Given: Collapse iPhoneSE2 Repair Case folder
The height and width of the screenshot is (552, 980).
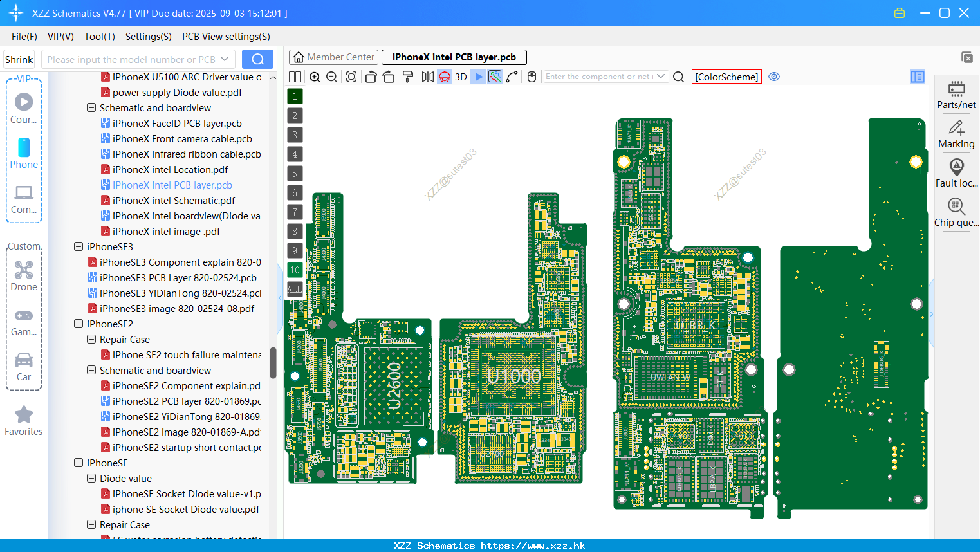Looking at the screenshot, I should pos(91,339).
